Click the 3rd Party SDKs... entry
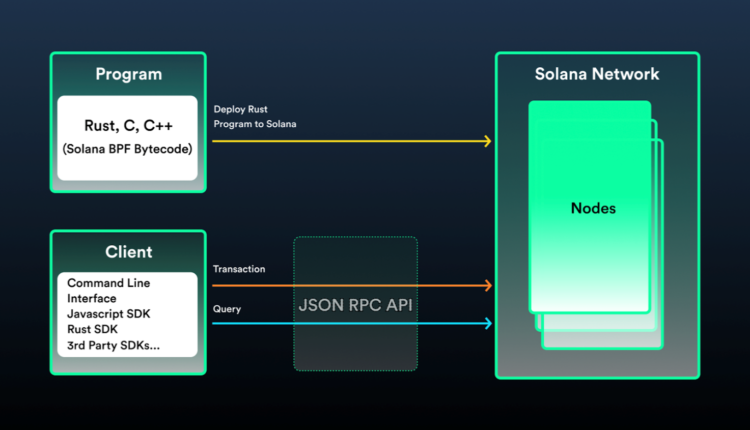Image resolution: width=750 pixels, height=430 pixels. coord(113,346)
